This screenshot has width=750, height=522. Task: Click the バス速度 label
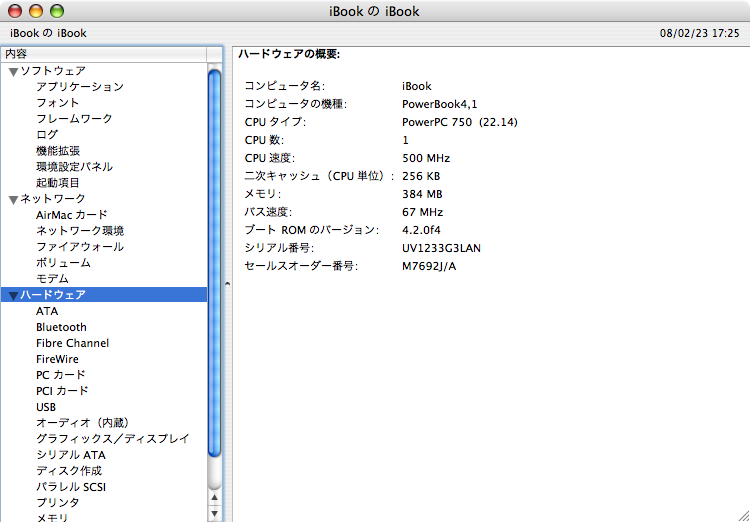[x=268, y=212]
